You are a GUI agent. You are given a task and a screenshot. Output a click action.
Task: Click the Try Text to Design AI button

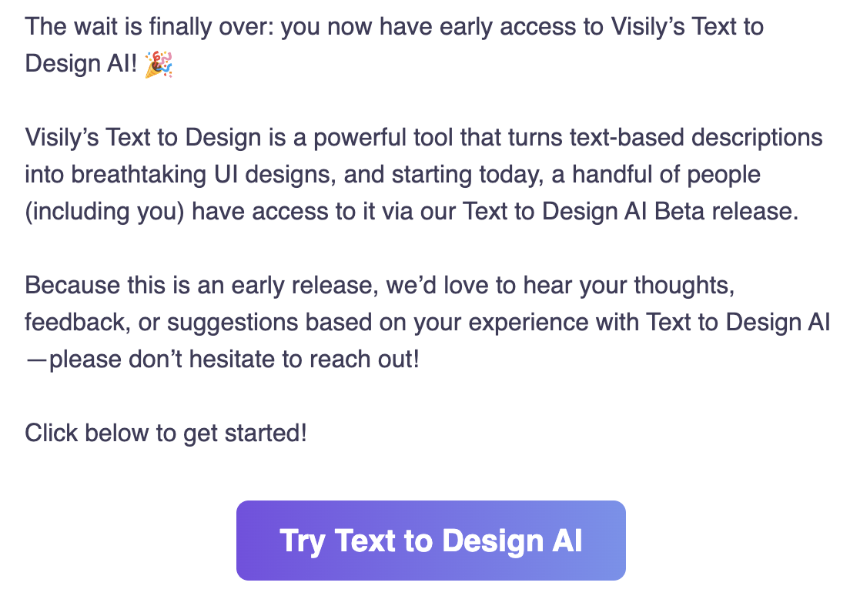[x=430, y=541]
